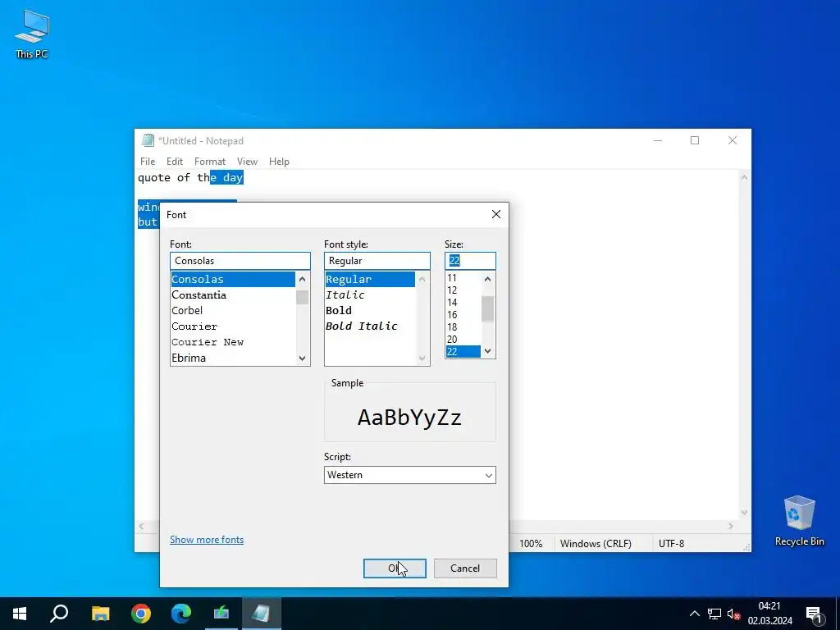Click font list scroll down arrow

pyautogui.click(x=302, y=358)
